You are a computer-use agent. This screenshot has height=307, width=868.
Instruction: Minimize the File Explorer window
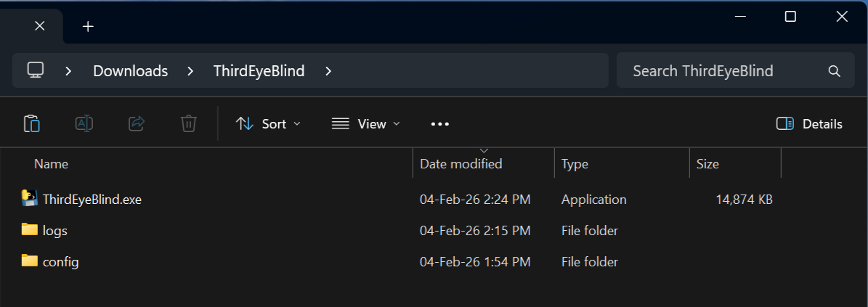click(x=740, y=17)
